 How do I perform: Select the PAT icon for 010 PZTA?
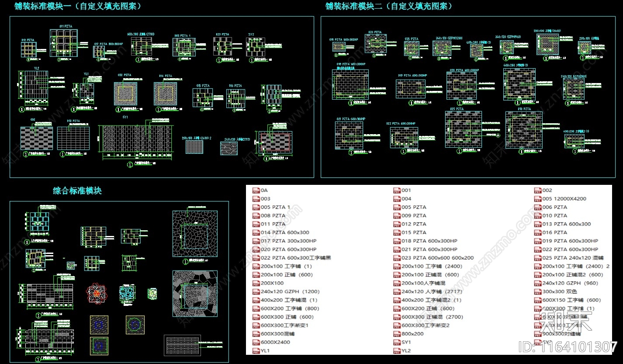pos(537,216)
